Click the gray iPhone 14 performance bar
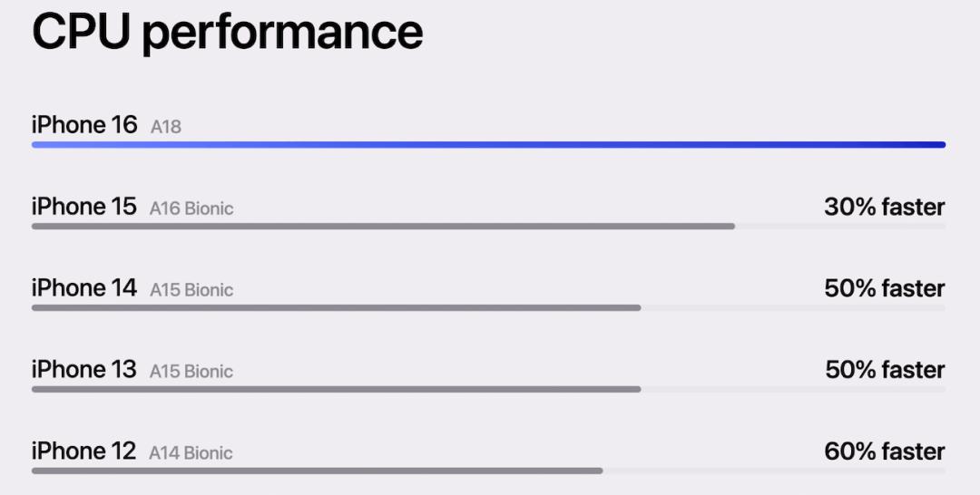The height and width of the screenshot is (495, 980). click(x=336, y=307)
